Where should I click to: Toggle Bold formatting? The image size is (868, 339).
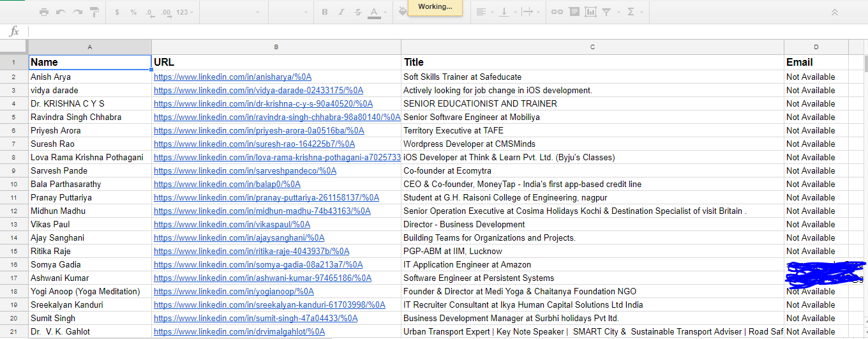pos(325,12)
